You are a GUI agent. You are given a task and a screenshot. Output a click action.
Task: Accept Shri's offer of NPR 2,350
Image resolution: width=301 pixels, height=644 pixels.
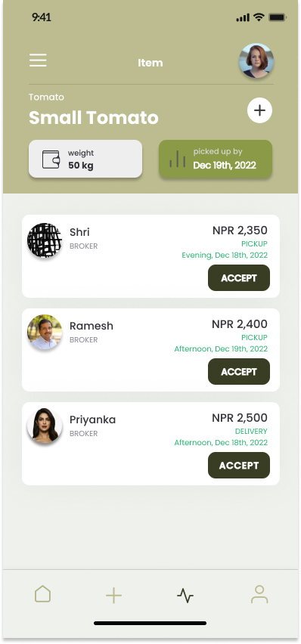click(x=239, y=278)
